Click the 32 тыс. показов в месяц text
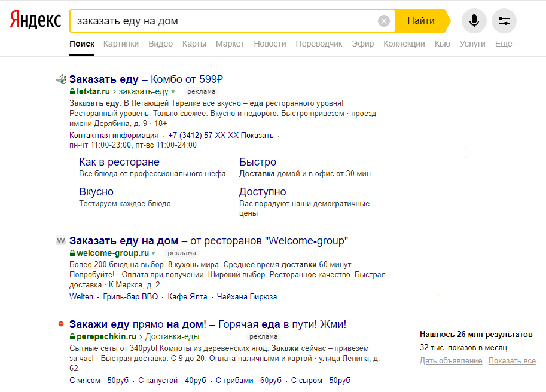The width and height of the screenshot is (546, 392). pyautogui.click(x=463, y=347)
